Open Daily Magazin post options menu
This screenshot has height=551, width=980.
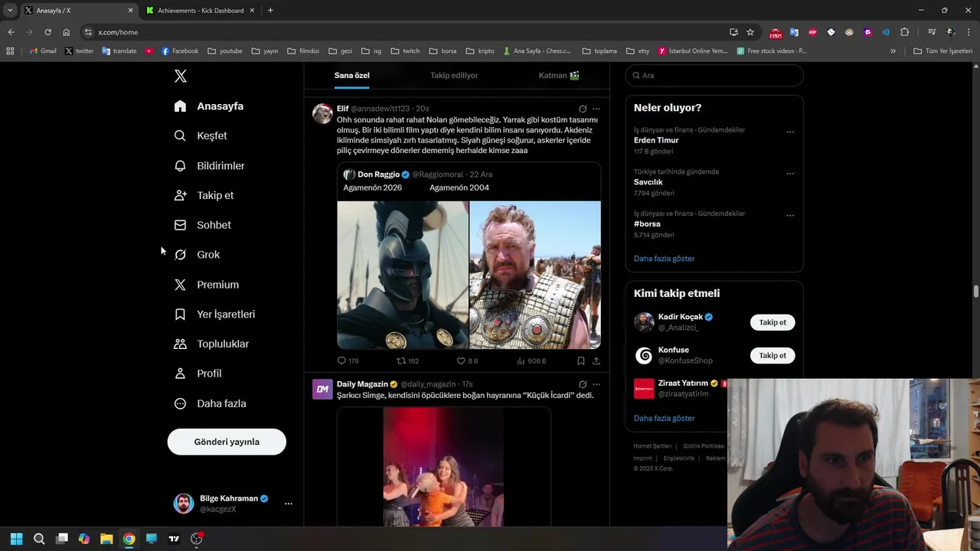[x=596, y=384]
